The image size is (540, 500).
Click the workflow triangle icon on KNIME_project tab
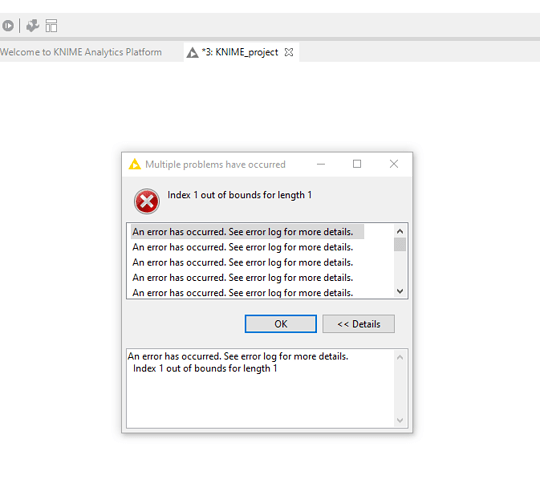[192, 53]
